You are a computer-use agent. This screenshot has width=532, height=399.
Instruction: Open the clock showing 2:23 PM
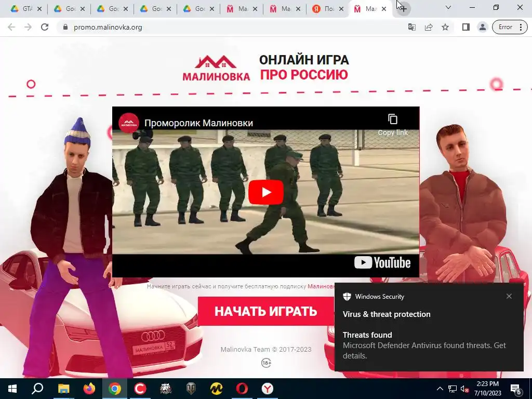click(x=487, y=389)
